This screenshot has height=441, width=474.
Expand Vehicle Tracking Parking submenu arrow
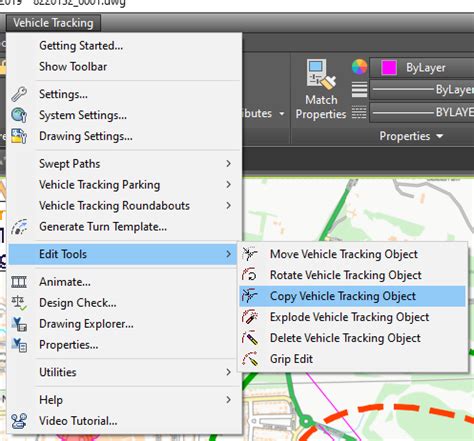229,185
